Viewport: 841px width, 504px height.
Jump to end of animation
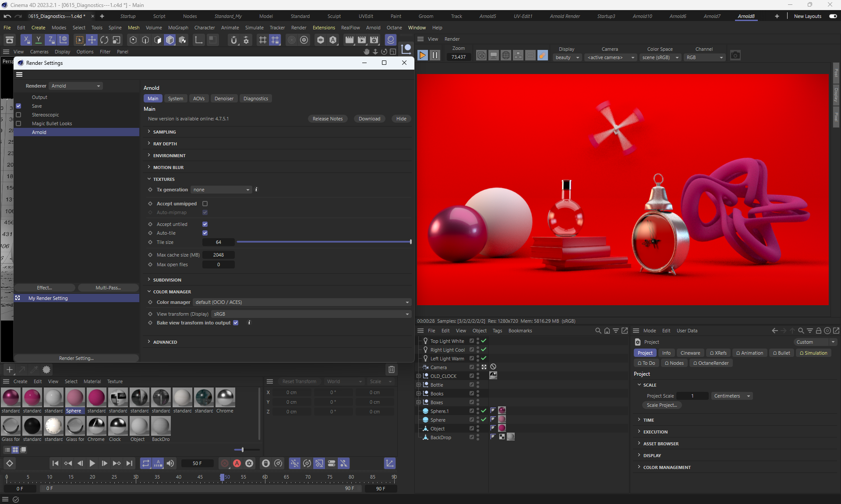(x=129, y=463)
